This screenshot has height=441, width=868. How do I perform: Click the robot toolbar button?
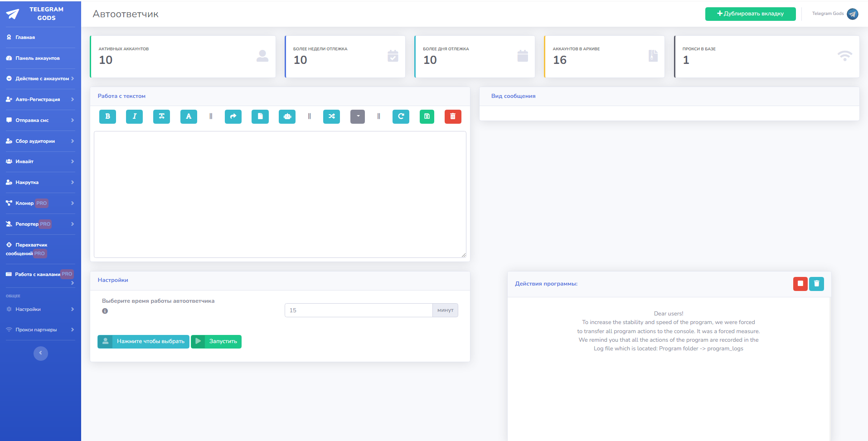287,116
